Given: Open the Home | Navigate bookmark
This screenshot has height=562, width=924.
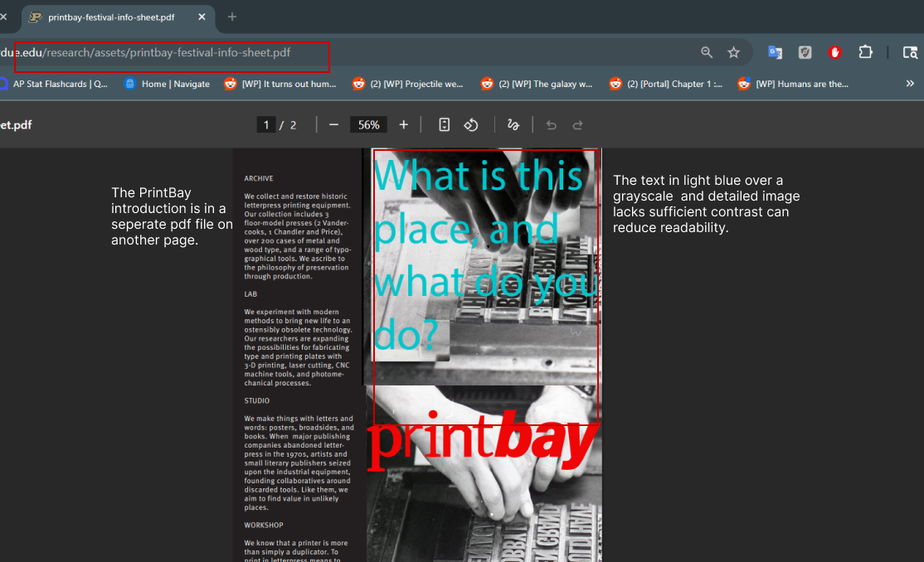Looking at the screenshot, I should (167, 84).
